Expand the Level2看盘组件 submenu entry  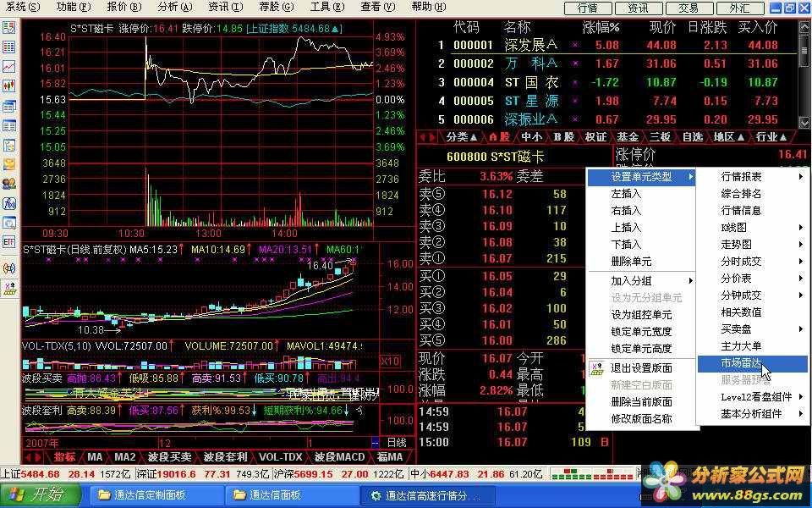pos(753,397)
